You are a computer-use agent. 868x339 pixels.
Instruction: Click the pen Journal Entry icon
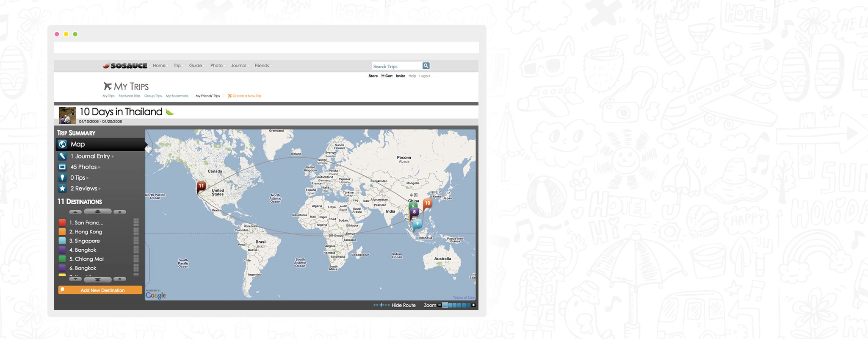pyautogui.click(x=62, y=156)
